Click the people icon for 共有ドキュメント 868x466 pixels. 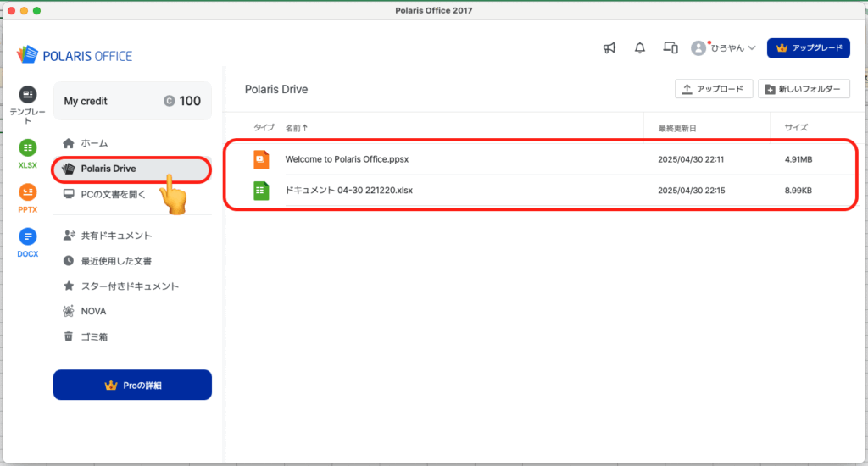point(69,236)
